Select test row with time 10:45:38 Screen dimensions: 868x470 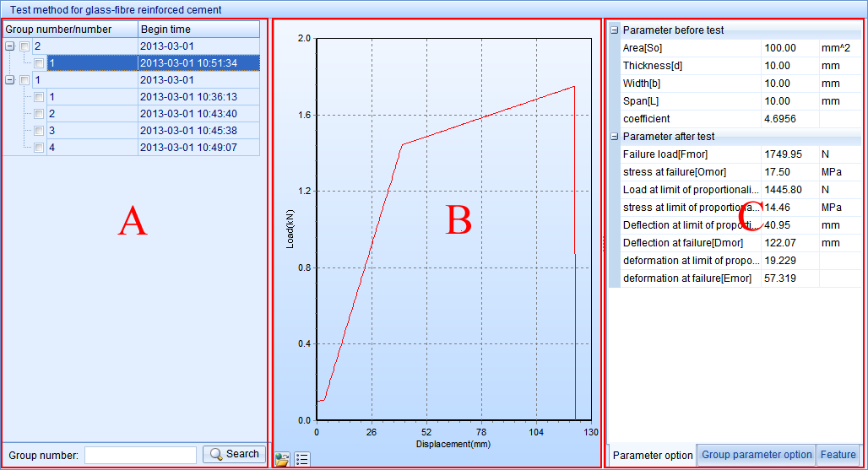click(187, 131)
